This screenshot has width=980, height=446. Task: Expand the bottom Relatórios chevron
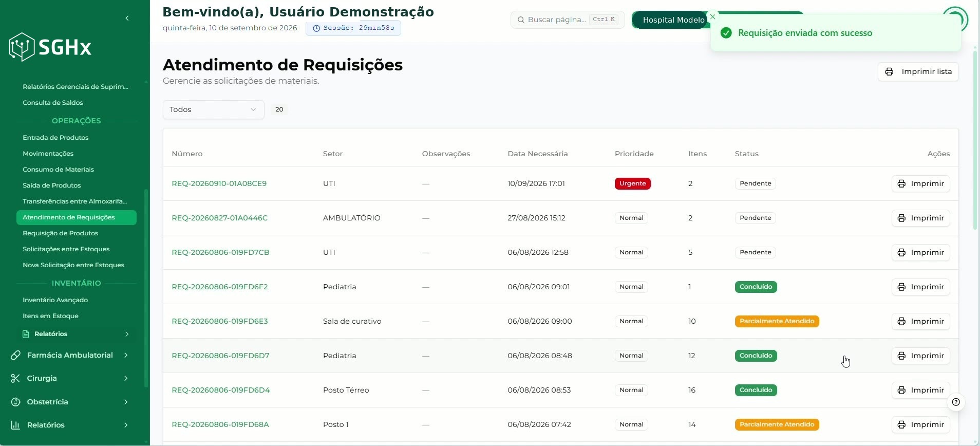pos(126,425)
